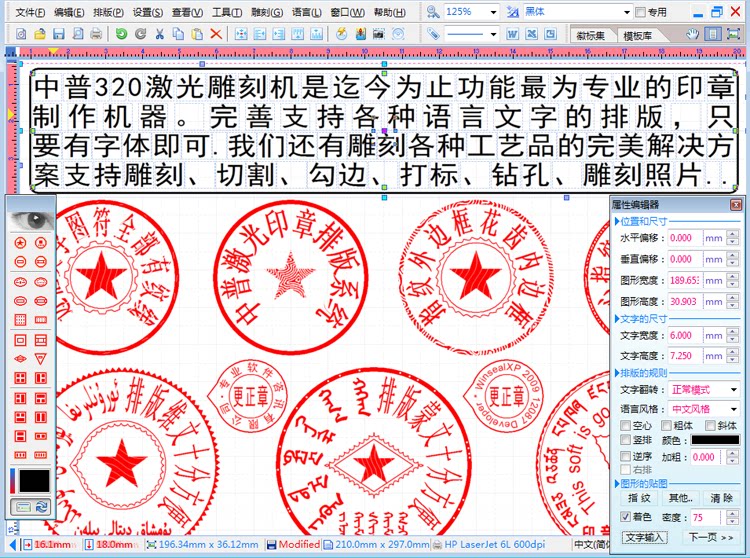Open 文字翻转 正常模式 dropdown
750x558 pixels.
coord(733,390)
